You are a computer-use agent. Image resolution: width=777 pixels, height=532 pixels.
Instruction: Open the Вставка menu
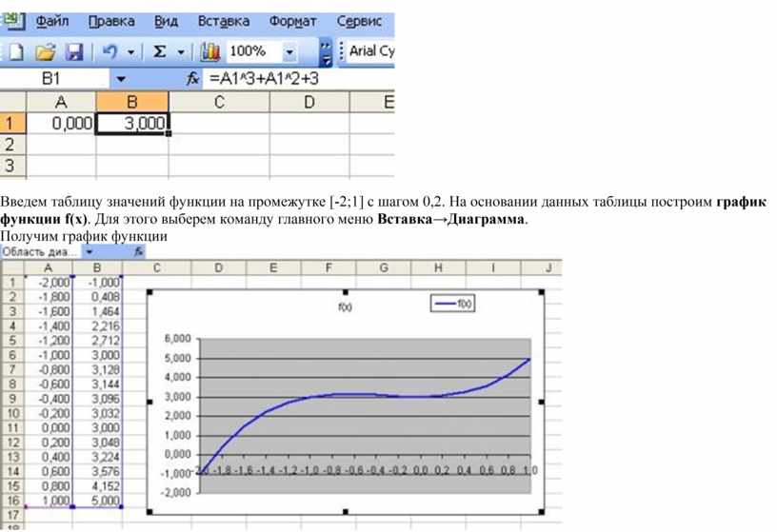[x=224, y=21]
